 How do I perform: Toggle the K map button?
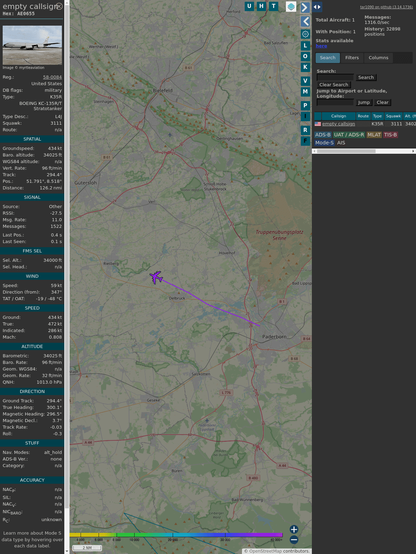[x=305, y=67]
